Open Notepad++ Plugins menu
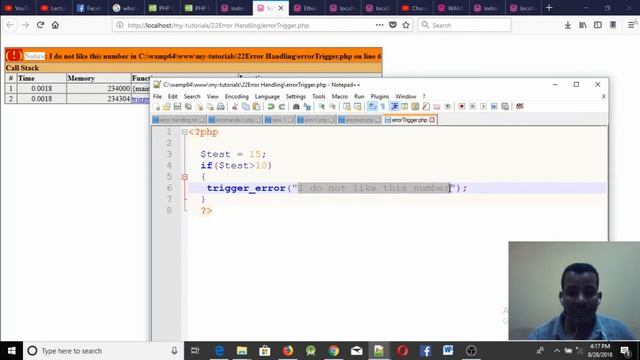The image size is (640, 360). [x=380, y=96]
